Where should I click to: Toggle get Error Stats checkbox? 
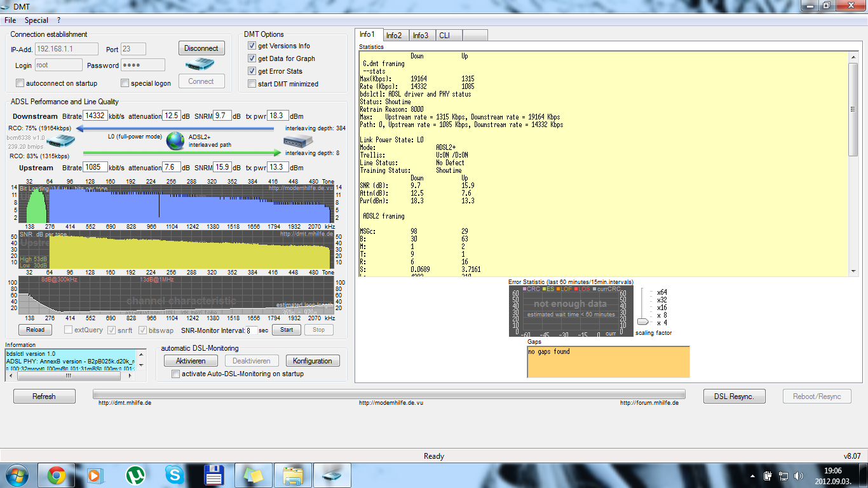(x=252, y=71)
